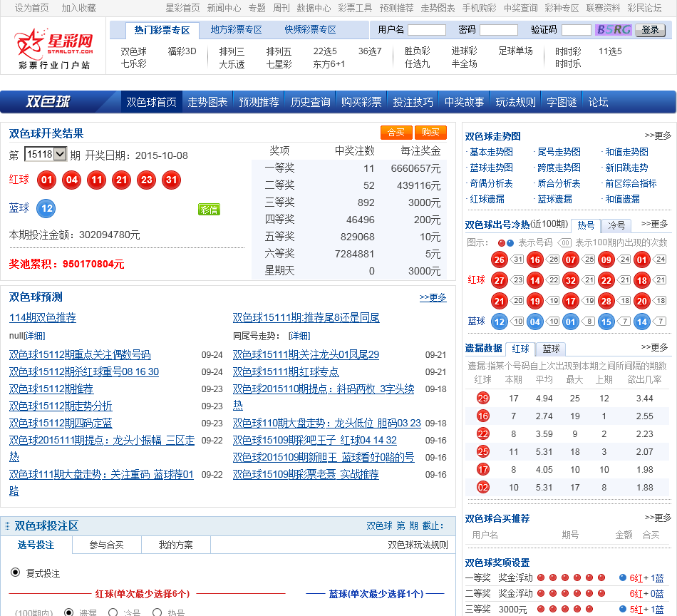This screenshot has height=616, width=677.
Task: Click the green 彩信 icon
Action: pos(209,208)
